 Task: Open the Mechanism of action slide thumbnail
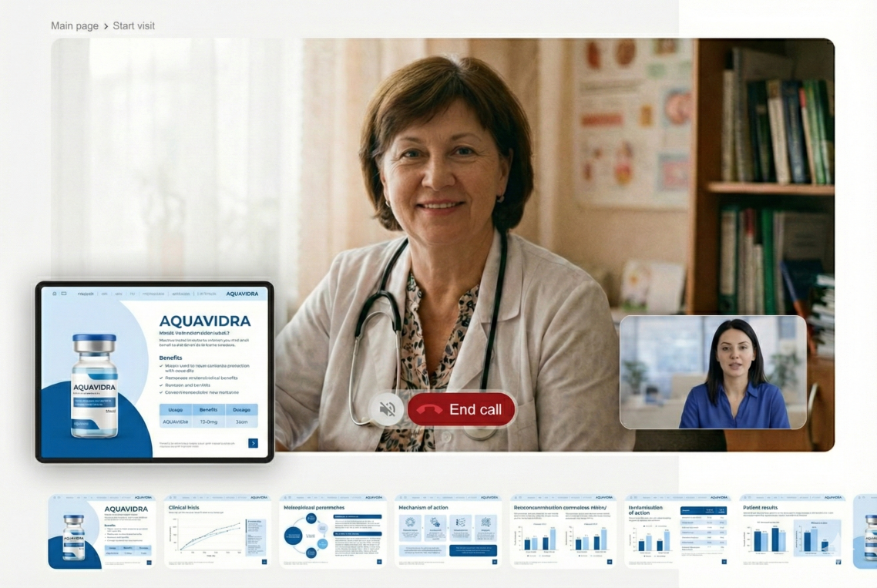tap(448, 532)
